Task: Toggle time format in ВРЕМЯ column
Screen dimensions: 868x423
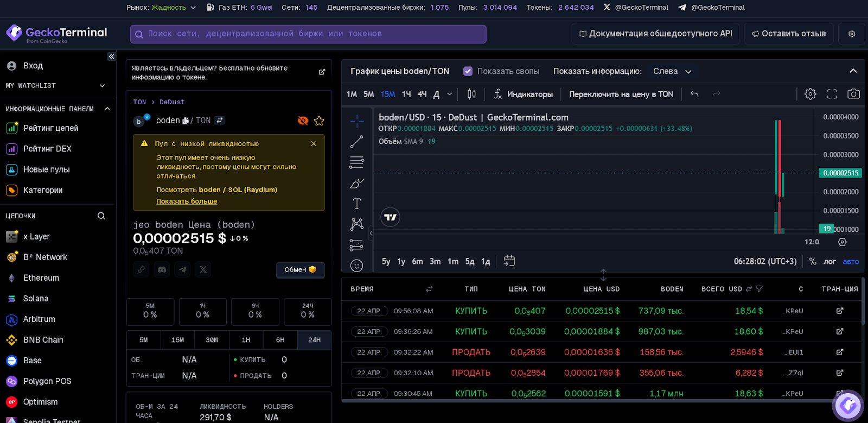Action: click(x=429, y=289)
